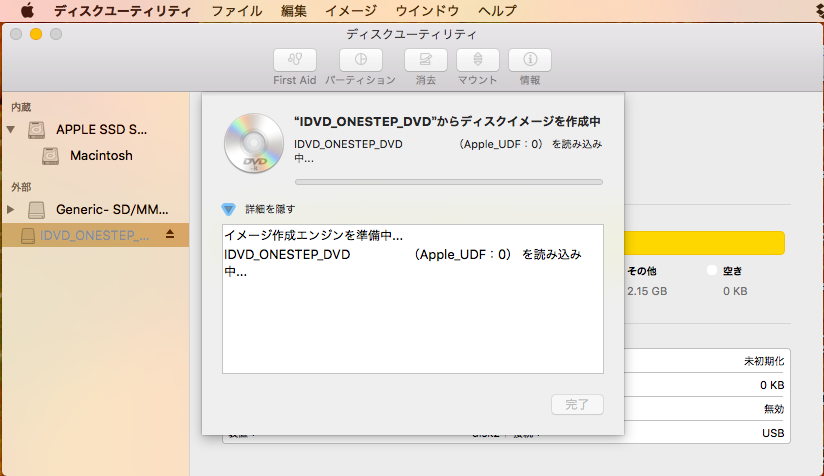Click the 詳細を隠す label

click(270, 209)
